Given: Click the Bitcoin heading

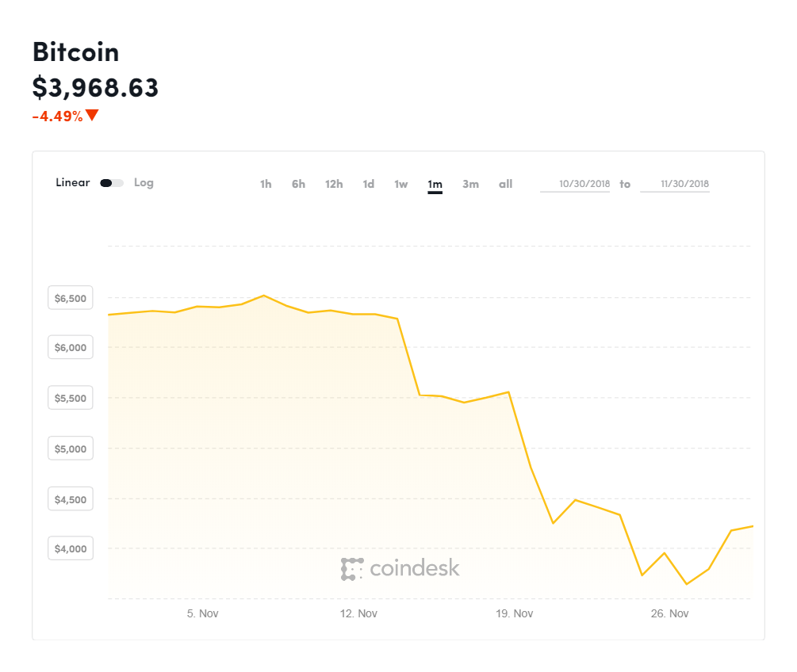Looking at the screenshot, I should pyautogui.click(x=75, y=52).
